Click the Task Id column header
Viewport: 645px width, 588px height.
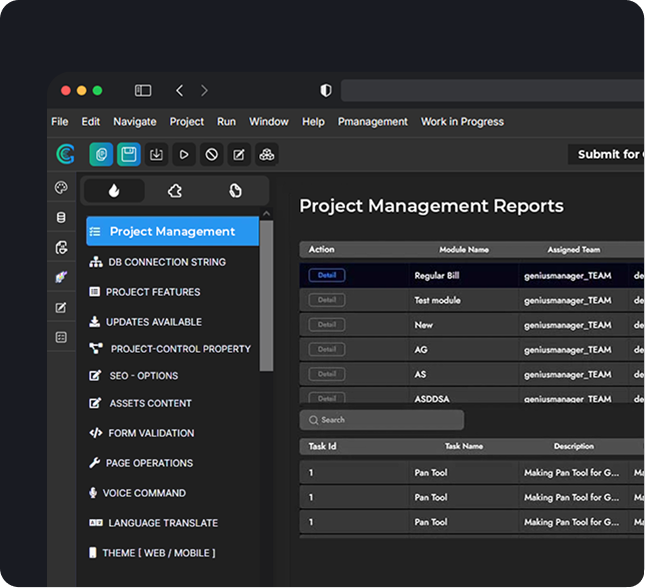322,446
